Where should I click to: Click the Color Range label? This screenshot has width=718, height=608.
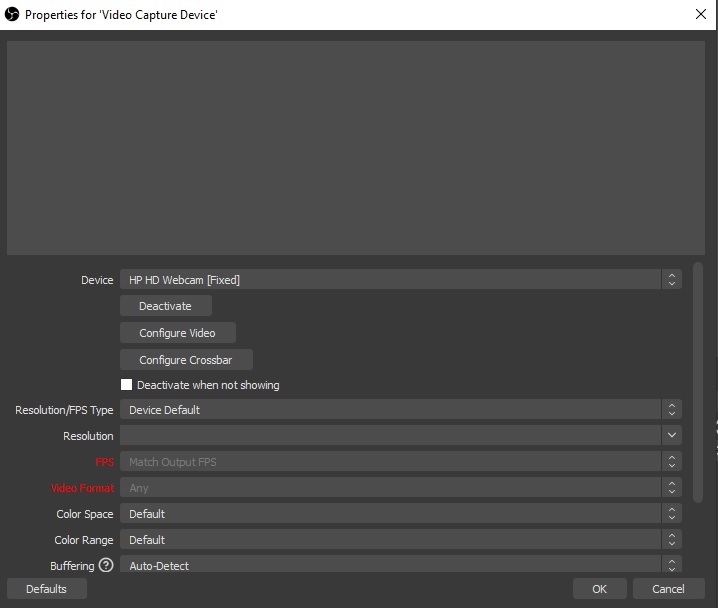coord(84,540)
